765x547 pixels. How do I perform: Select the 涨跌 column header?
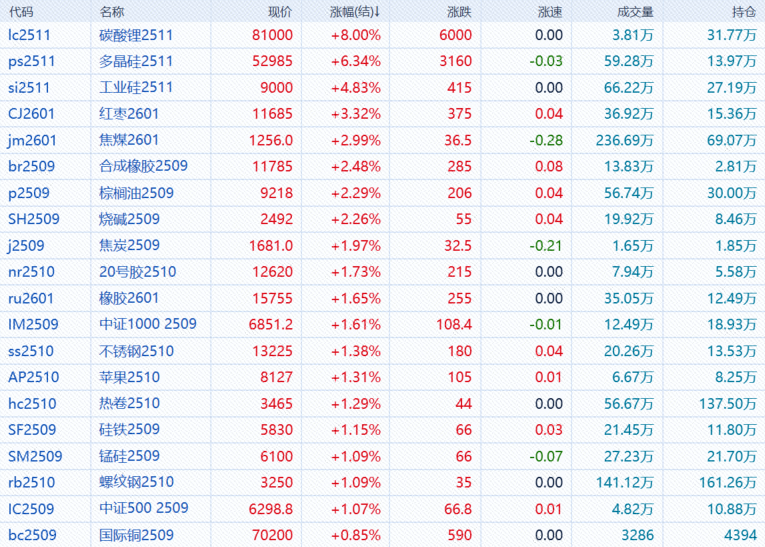[460, 11]
